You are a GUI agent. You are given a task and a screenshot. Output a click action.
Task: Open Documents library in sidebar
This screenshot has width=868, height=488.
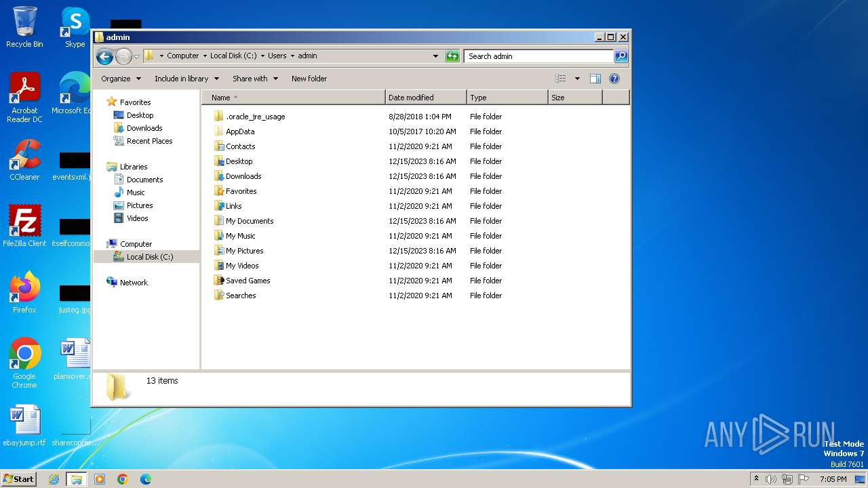point(144,180)
